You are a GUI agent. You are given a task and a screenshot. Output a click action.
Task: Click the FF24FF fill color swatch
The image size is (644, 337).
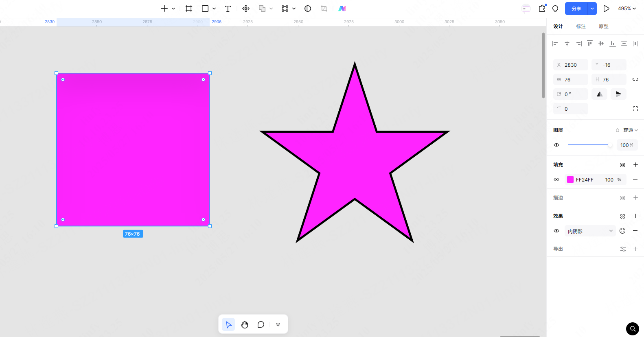pos(570,179)
